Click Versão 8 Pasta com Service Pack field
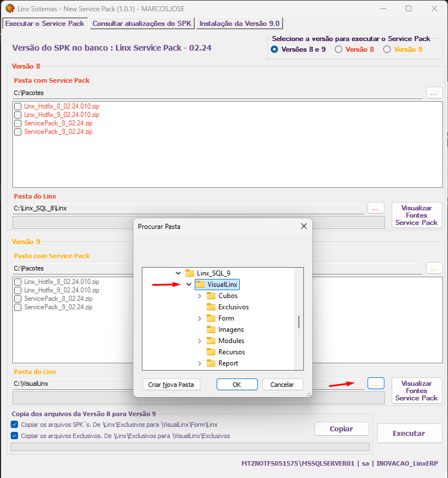448x478 pixels. (218, 93)
